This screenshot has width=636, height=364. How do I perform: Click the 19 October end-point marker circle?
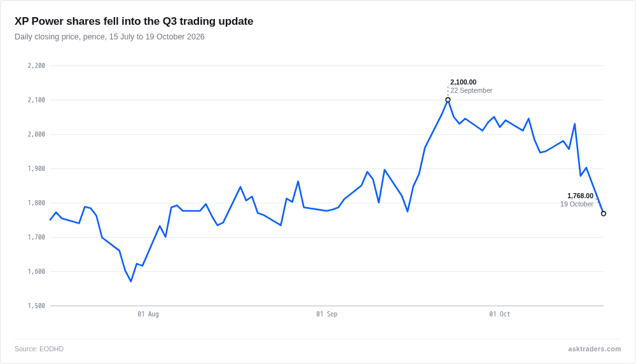click(604, 213)
